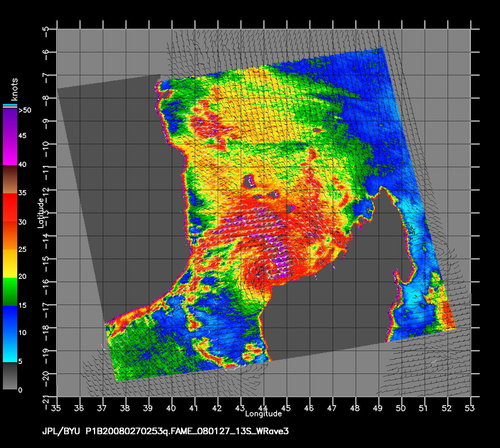Pick the cyan 5–10 knots colorbar band

pos(10,348)
